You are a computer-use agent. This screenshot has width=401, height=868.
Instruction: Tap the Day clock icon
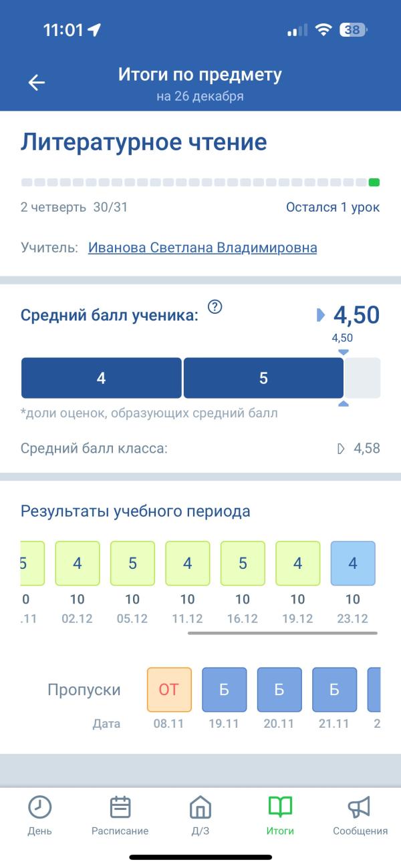point(39,808)
